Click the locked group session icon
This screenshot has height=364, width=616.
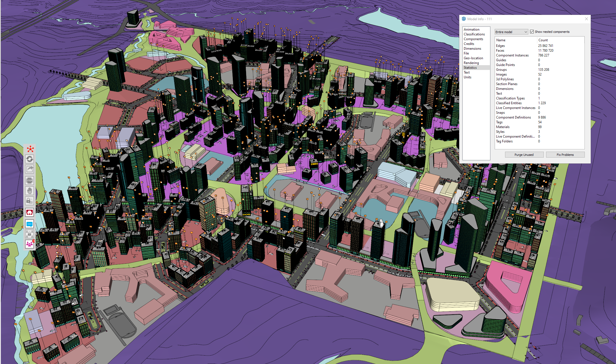click(x=30, y=234)
